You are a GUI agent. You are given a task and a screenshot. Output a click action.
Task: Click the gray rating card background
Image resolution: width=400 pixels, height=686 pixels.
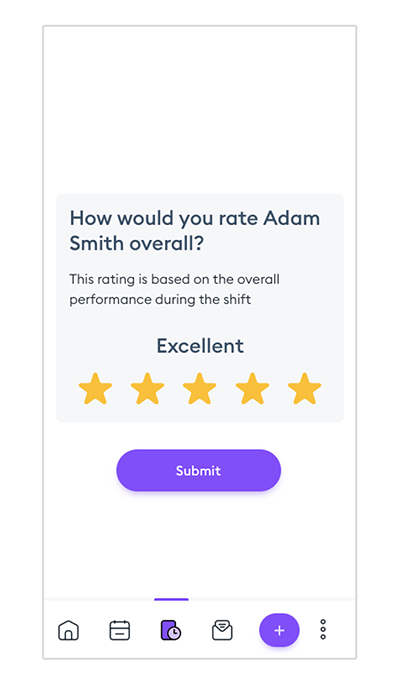click(x=200, y=324)
